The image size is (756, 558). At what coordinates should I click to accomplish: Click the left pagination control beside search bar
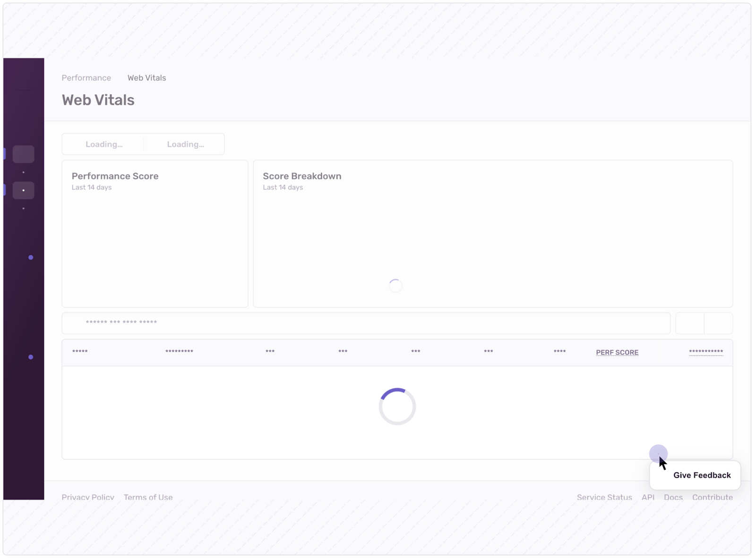[689, 323]
